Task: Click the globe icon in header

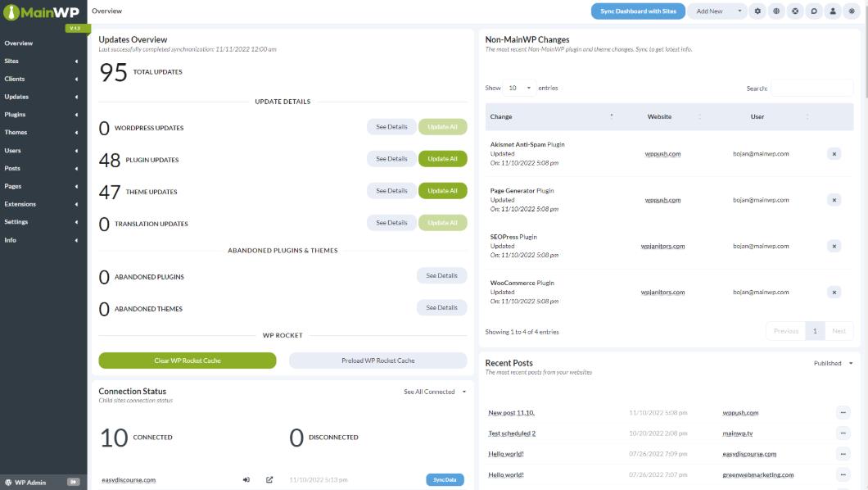Action: pos(776,11)
